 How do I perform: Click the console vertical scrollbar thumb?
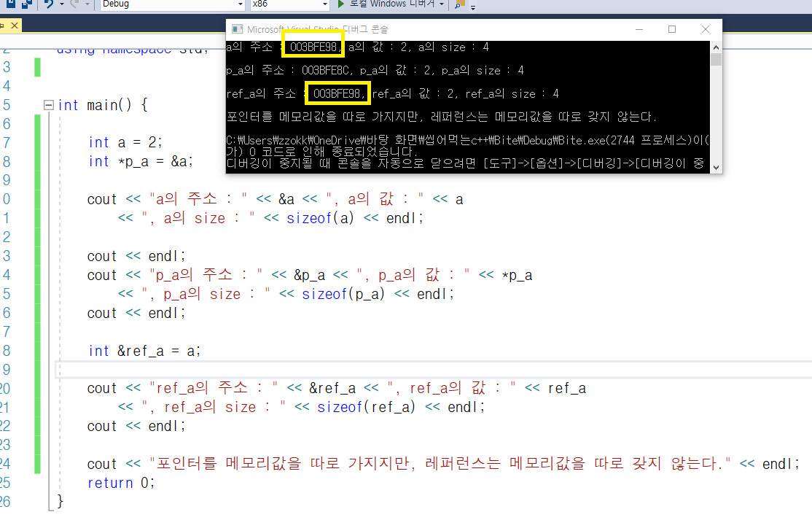click(717, 60)
